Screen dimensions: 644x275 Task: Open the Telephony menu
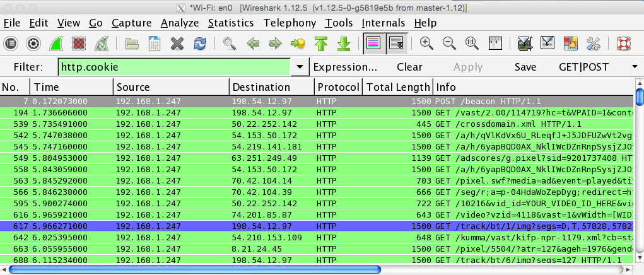tap(290, 23)
